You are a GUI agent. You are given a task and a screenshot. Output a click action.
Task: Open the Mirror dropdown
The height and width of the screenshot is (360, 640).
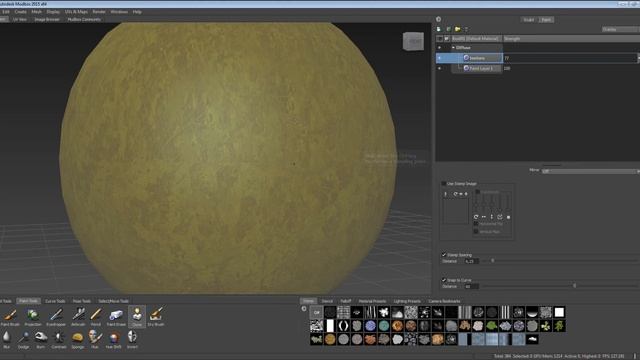pos(590,171)
